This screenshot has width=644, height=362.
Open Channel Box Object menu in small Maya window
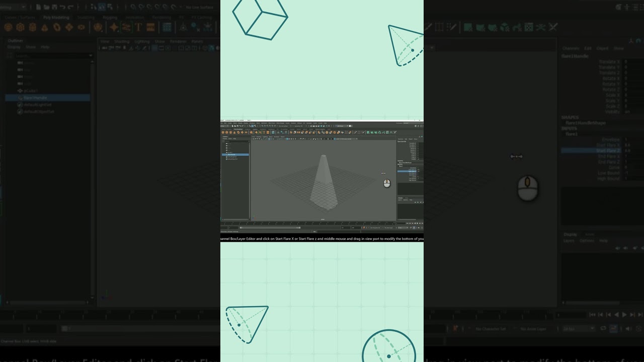(411, 139)
